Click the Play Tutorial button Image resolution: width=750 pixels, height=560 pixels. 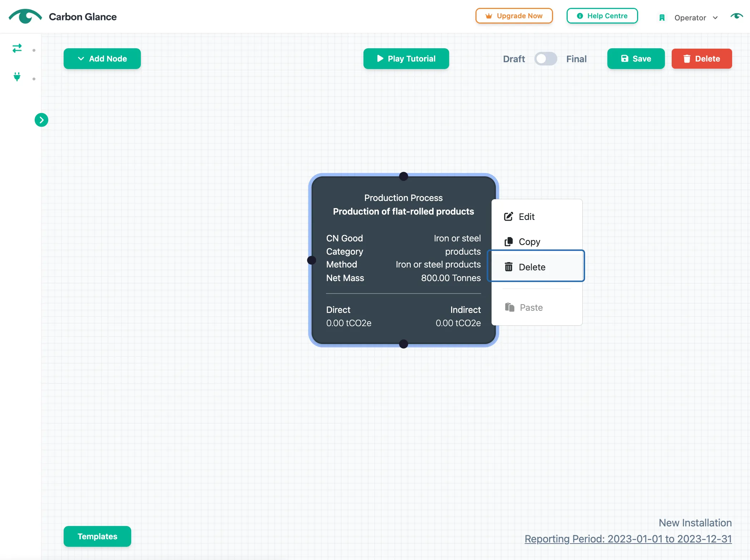pos(406,59)
